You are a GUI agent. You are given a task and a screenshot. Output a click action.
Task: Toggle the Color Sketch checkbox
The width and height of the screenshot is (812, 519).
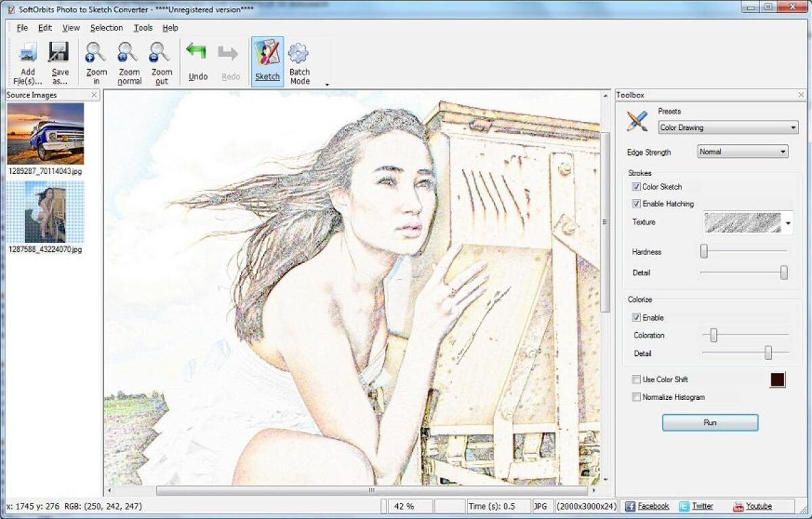click(635, 187)
